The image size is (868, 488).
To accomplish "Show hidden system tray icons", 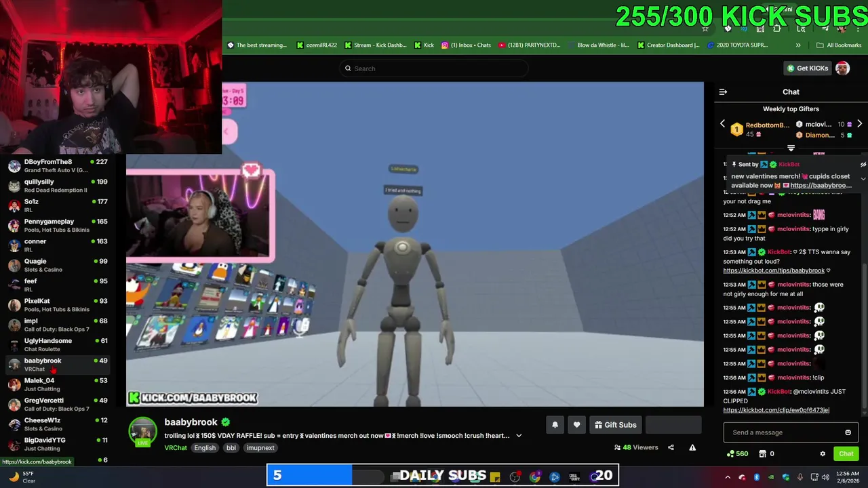I will pyautogui.click(x=727, y=477).
